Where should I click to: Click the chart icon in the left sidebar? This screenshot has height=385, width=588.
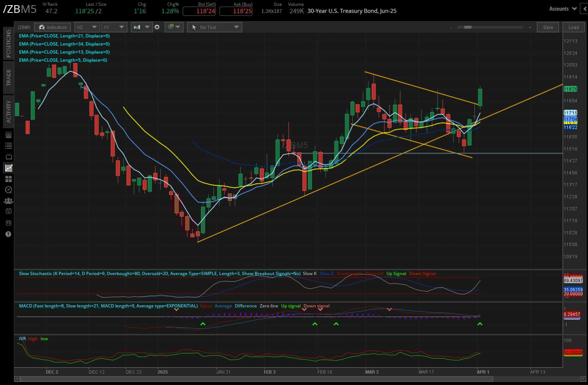[x=8, y=168]
